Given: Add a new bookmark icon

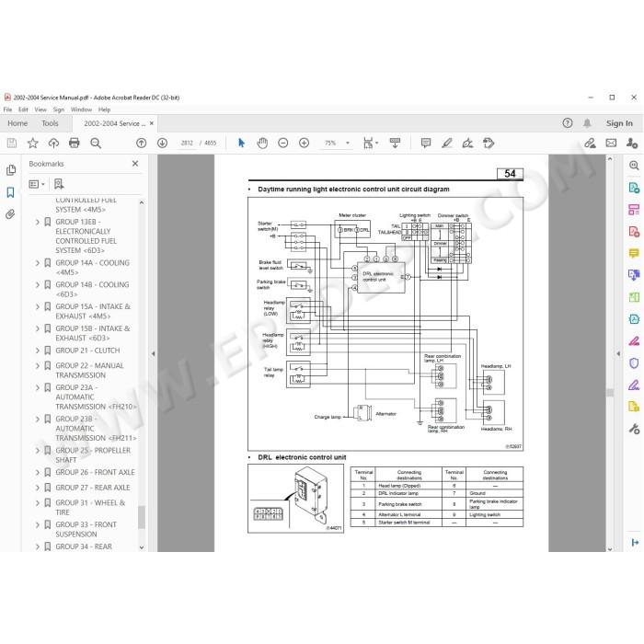Looking at the screenshot, I should coord(59,184).
